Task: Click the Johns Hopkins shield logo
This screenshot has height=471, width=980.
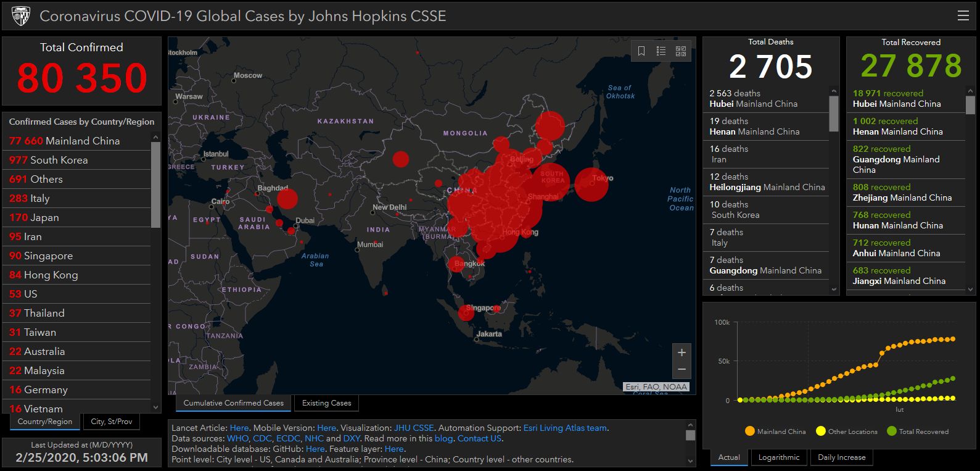Action: (20, 16)
